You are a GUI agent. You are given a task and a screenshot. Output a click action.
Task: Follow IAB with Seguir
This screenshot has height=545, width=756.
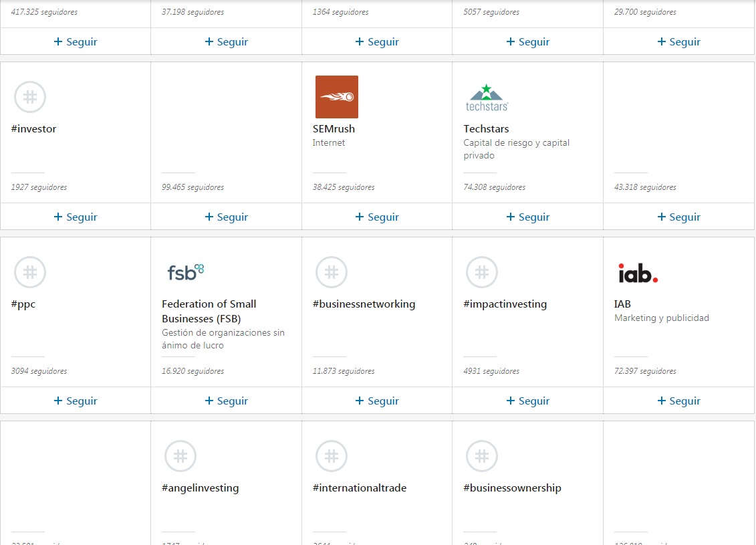pyautogui.click(x=679, y=401)
